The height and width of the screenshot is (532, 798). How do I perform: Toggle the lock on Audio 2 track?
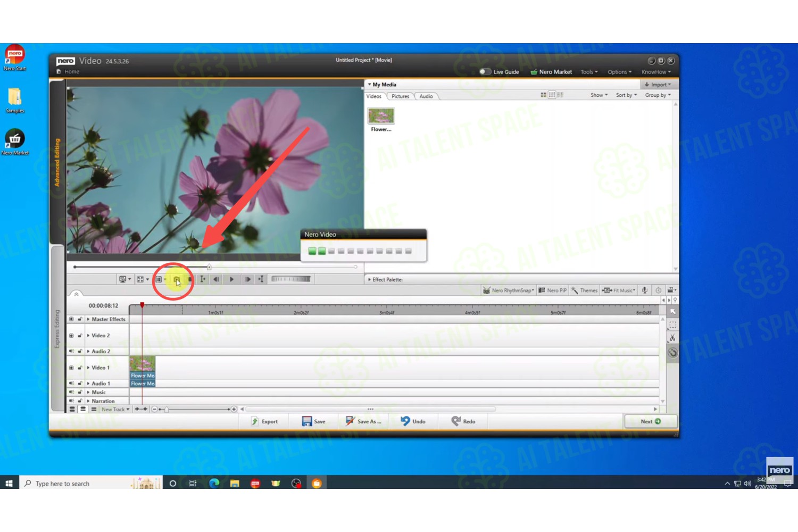point(80,351)
